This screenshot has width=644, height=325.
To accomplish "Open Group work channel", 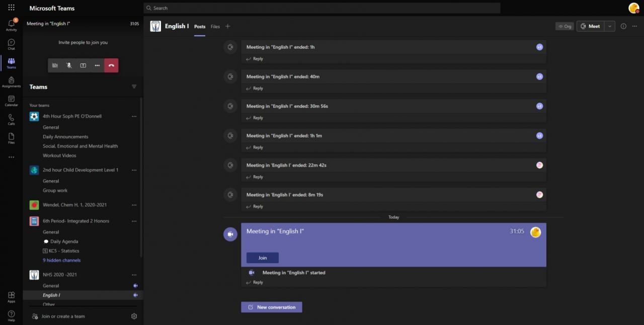I will click(x=55, y=191).
